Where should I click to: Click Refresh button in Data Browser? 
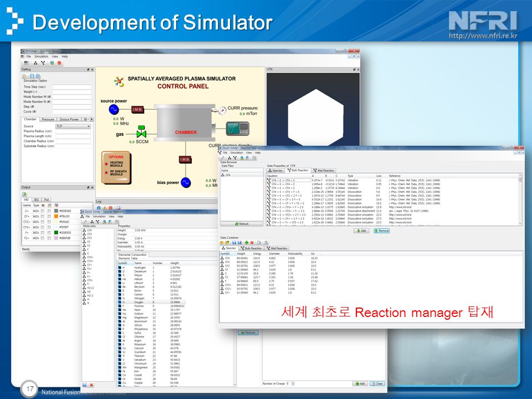(x=242, y=224)
